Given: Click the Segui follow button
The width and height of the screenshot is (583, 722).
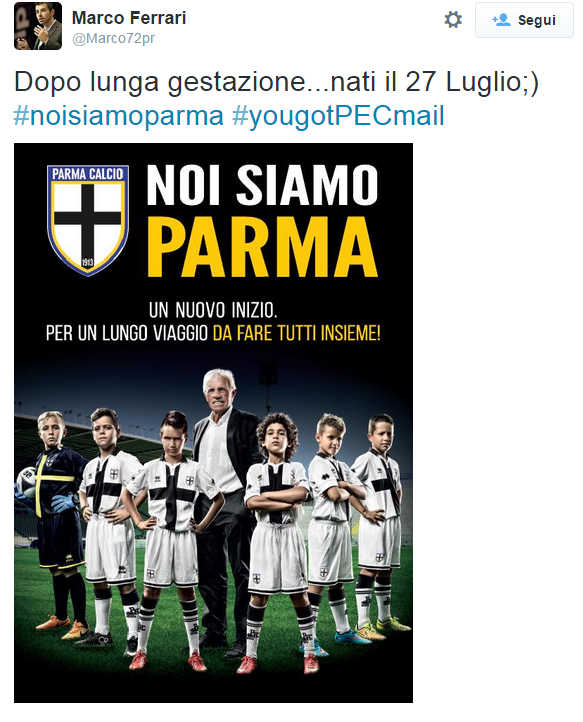Looking at the screenshot, I should pos(524,20).
